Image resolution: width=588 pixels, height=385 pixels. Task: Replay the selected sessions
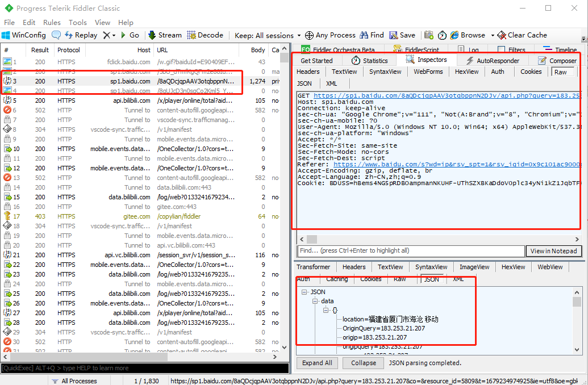pos(81,35)
